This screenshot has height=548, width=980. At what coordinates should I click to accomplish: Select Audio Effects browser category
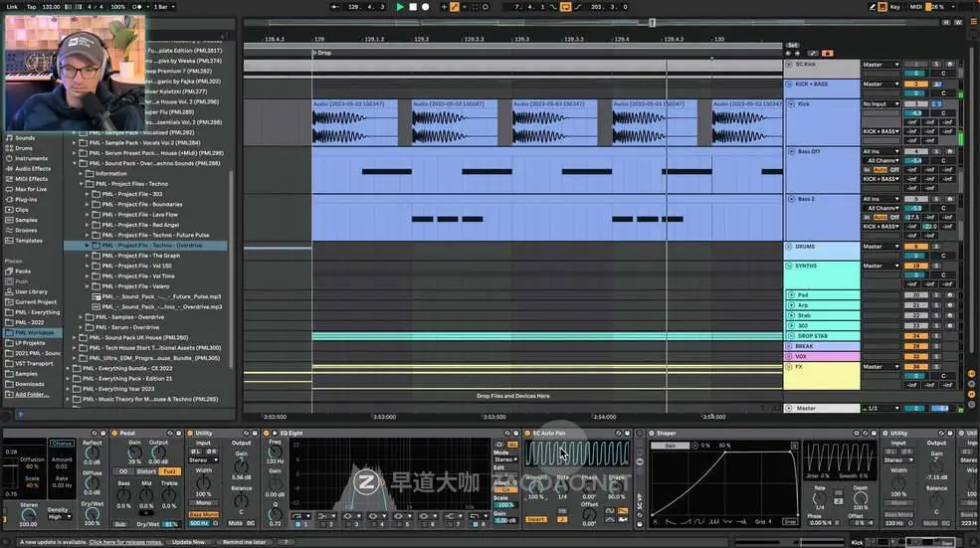(32, 168)
